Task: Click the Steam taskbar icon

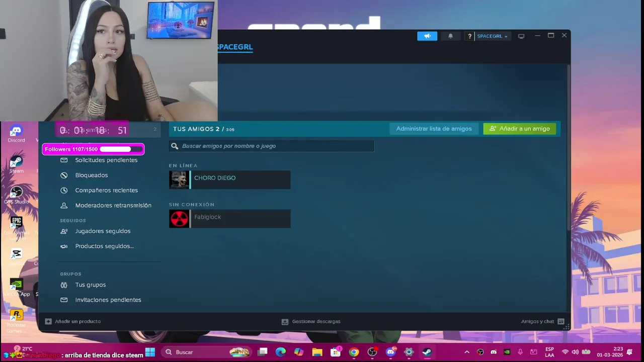Action: point(427,352)
